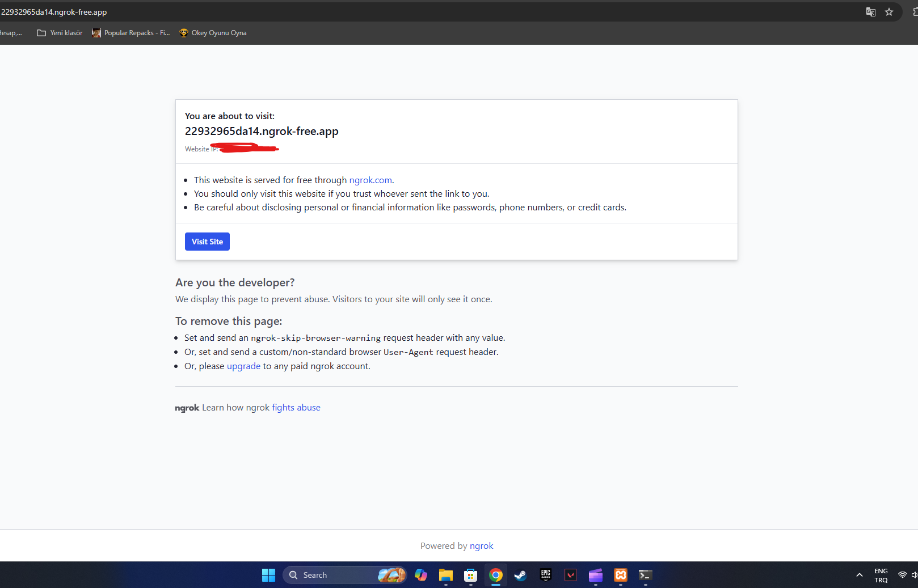
Task: Click the 22932965da14.ngrok-free.app heading text
Action: [x=262, y=131]
